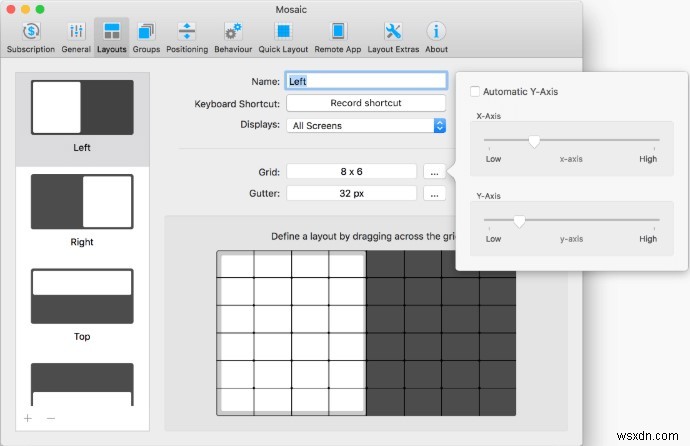This screenshot has width=690, height=446.
Task: Open the Positioning settings pane
Action: pyautogui.click(x=187, y=37)
